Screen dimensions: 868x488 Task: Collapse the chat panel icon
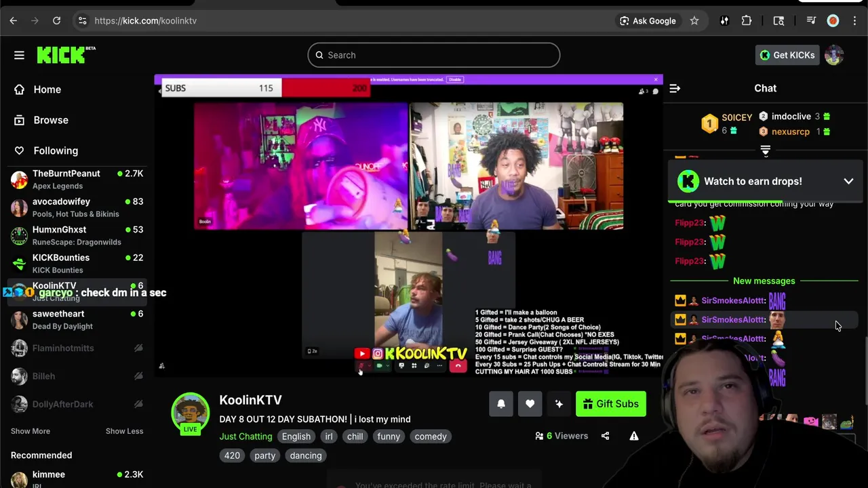[675, 88]
